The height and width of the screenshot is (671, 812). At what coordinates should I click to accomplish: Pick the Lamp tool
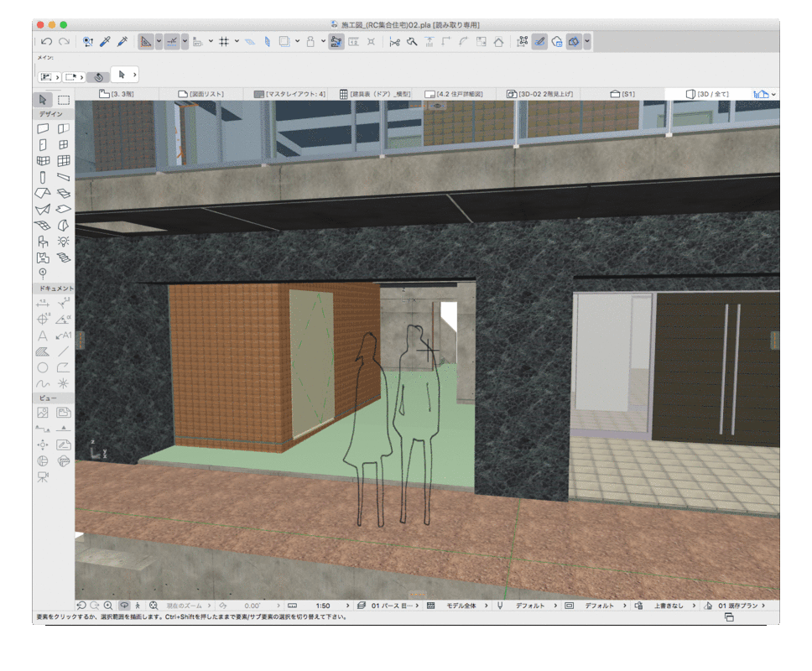click(x=64, y=242)
